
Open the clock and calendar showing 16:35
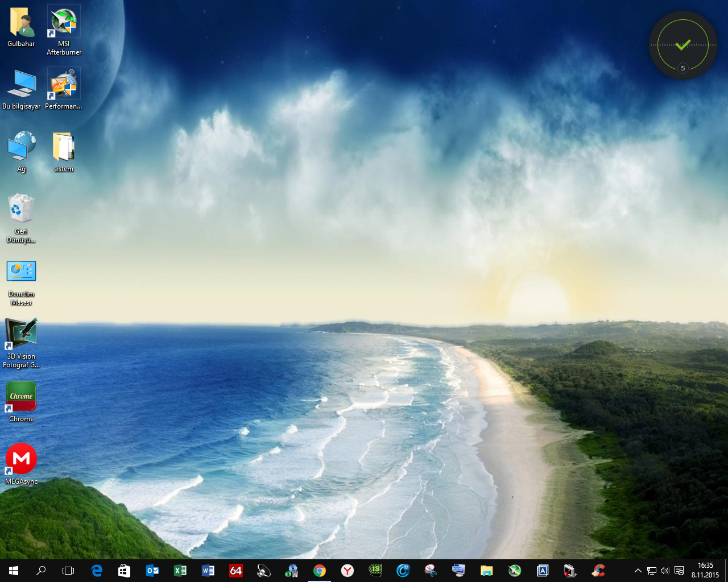point(705,571)
